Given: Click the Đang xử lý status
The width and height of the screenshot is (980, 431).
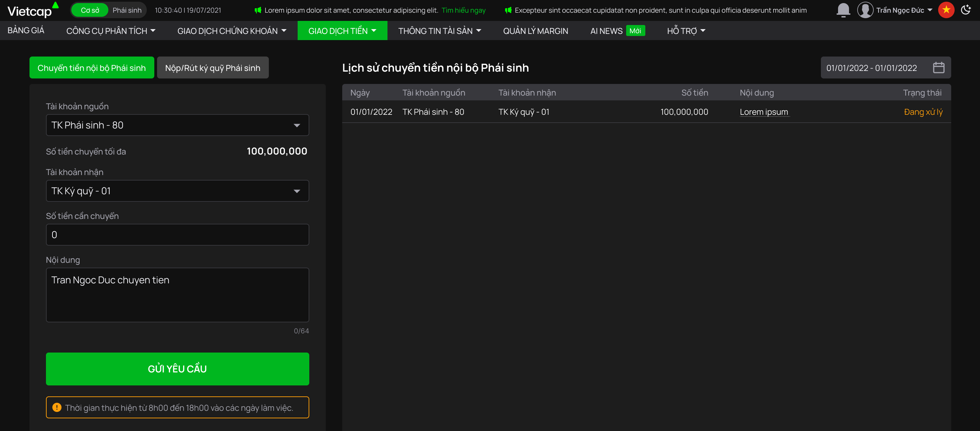Looking at the screenshot, I should pyautogui.click(x=923, y=112).
